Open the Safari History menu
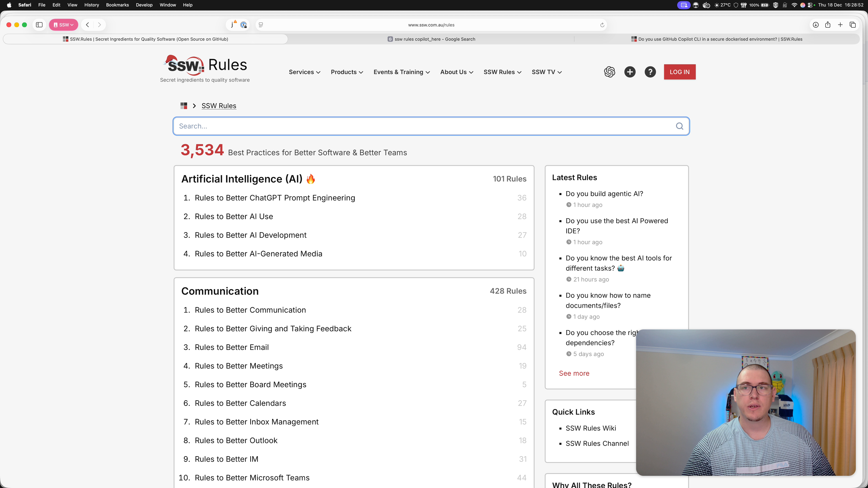Image resolution: width=868 pixels, height=488 pixels. [x=91, y=5]
